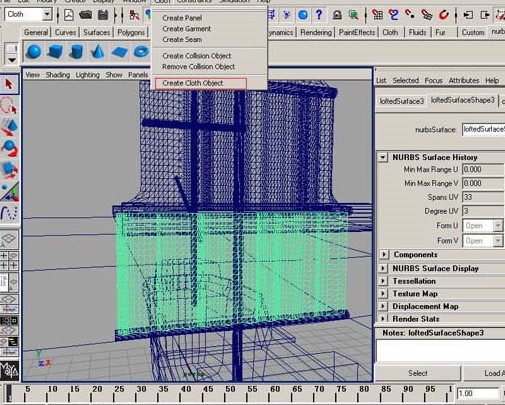The height and width of the screenshot is (405, 505).
Task: Expand the Components section
Action: point(384,255)
